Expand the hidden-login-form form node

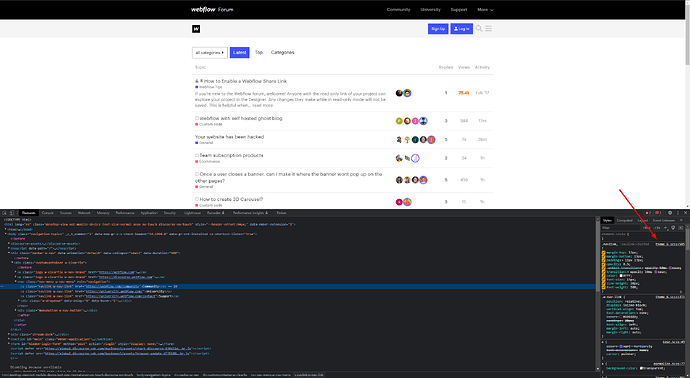click(x=9, y=344)
